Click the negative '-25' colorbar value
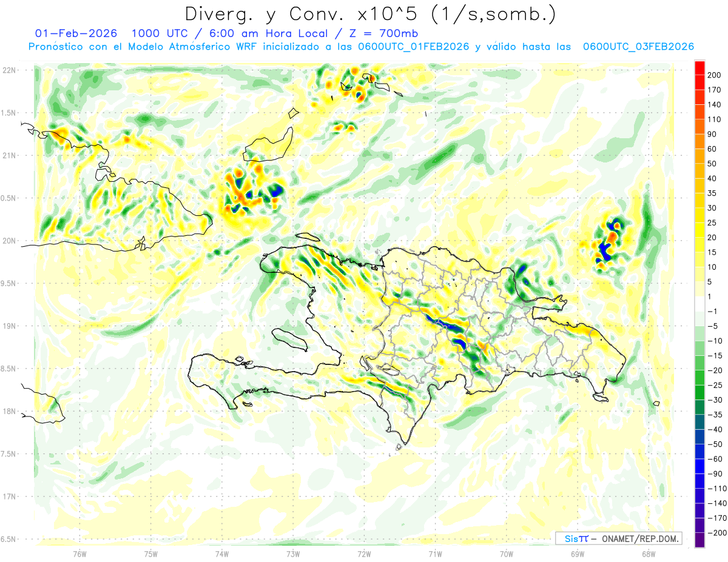Image resolution: width=728 pixels, height=562 pixels. click(x=715, y=386)
